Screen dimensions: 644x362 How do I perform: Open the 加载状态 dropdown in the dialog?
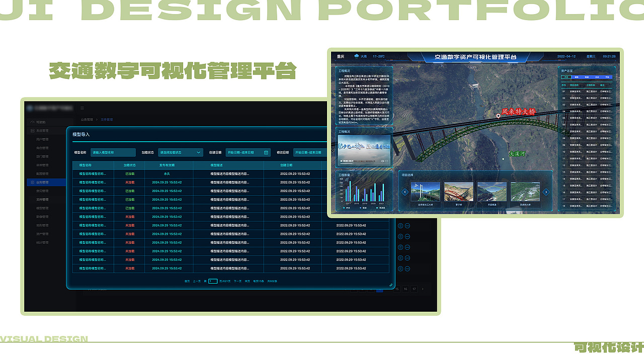[181, 152]
